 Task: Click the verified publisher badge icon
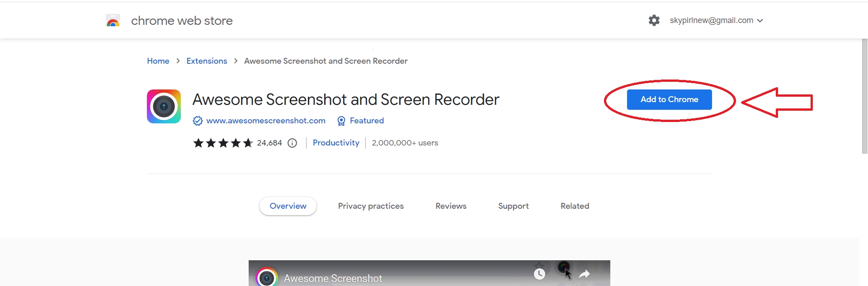coord(198,121)
